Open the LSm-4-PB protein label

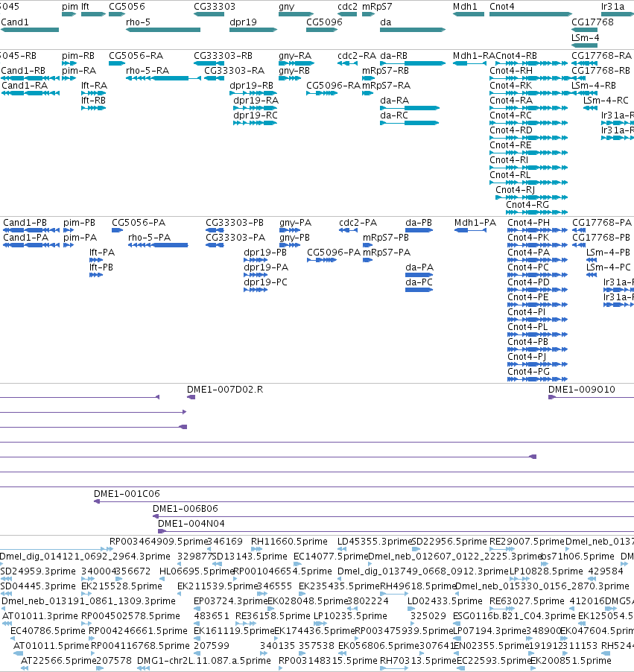pos(608,253)
